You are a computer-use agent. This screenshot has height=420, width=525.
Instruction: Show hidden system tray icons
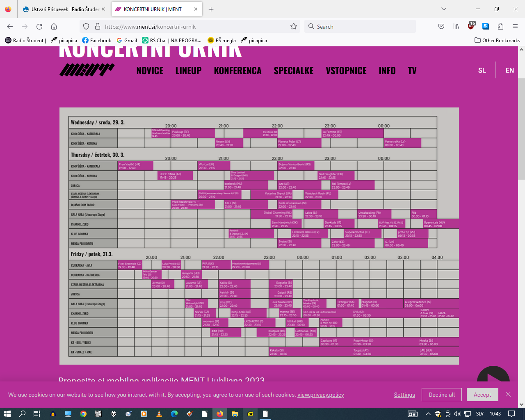coord(428,414)
